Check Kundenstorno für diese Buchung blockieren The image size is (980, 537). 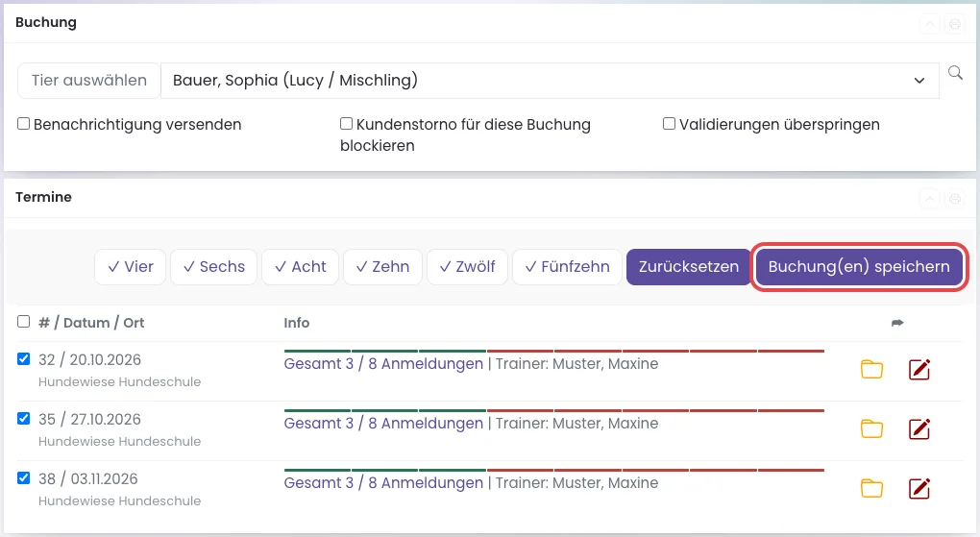pyautogui.click(x=346, y=124)
